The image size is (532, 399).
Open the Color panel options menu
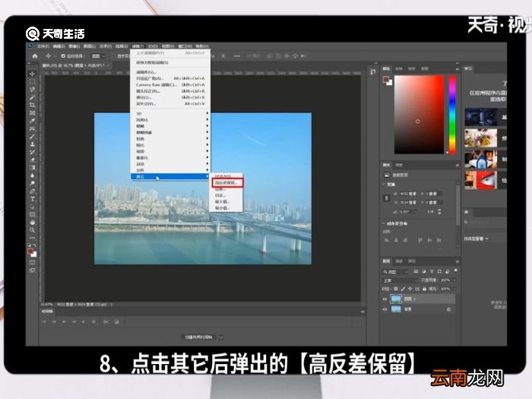[458, 69]
